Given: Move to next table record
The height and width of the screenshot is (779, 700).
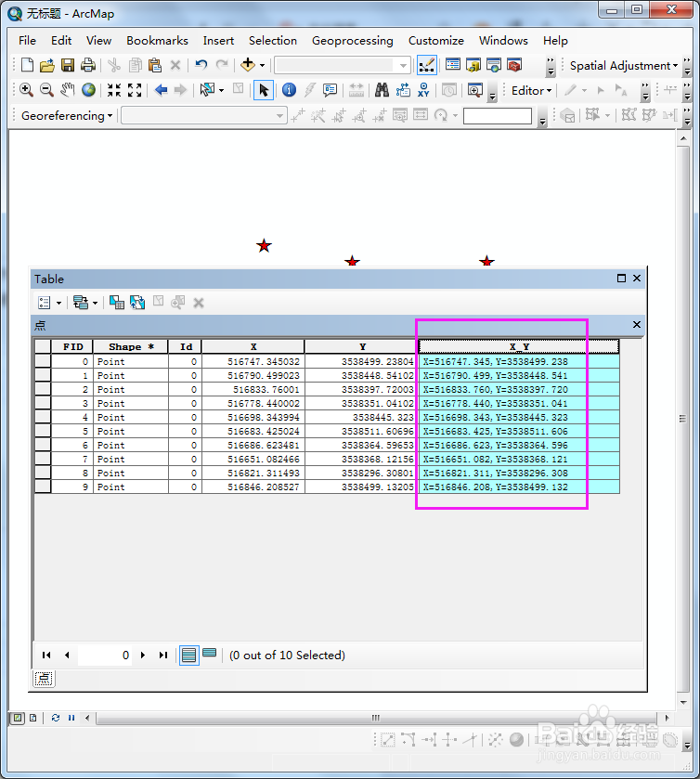Looking at the screenshot, I should pos(143,656).
